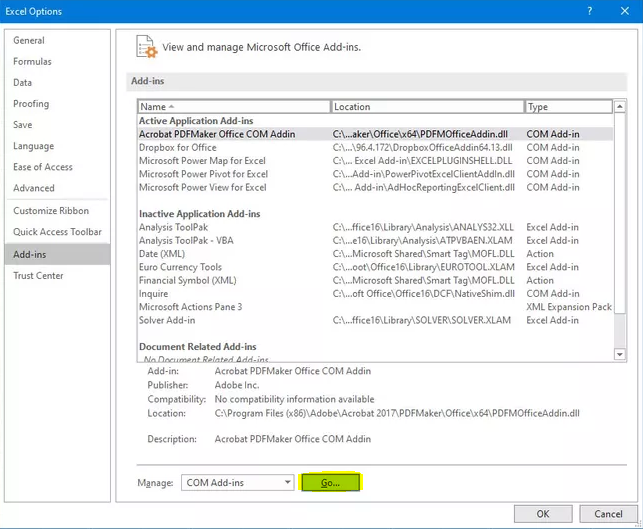Image resolution: width=643 pixels, height=529 pixels.
Task: Select Microsoft Power Map for Excel row
Action: tap(375, 161)
